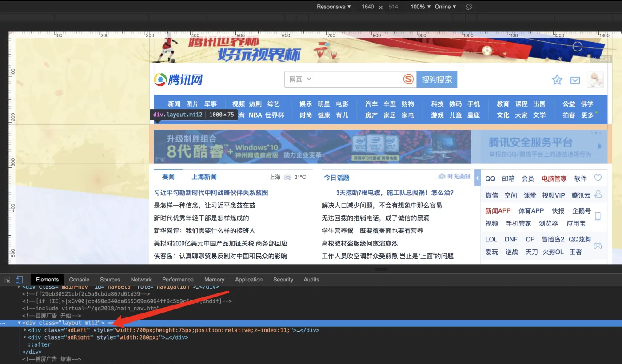The height and width of the screenshot is (364, 622).
Task: Click the phone icon beside 企鹅号
Action: (x=598, y=216)
